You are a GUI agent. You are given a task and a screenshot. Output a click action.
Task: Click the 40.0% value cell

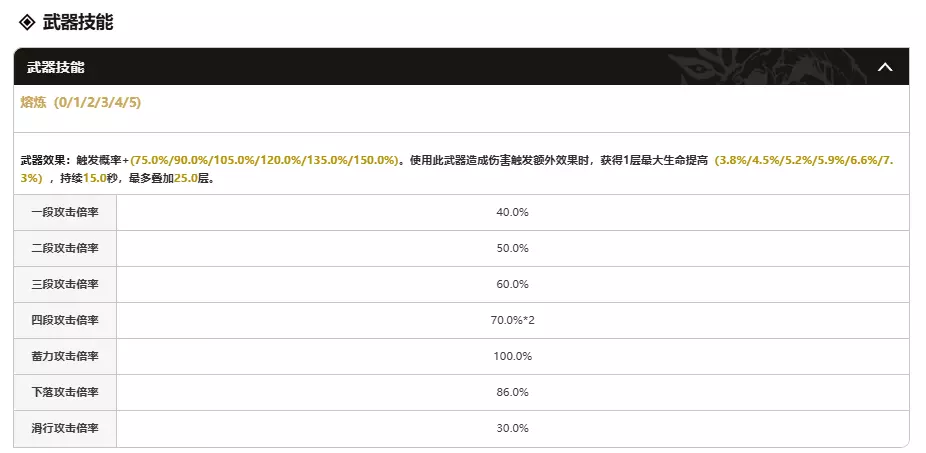(512, 213)
